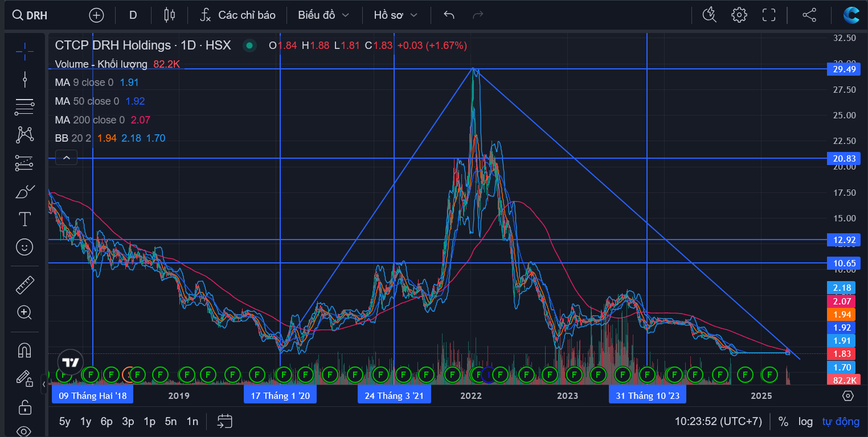Open the Fibonacci and Gann tools
868x437 pixels.
[x=24, y=107]
